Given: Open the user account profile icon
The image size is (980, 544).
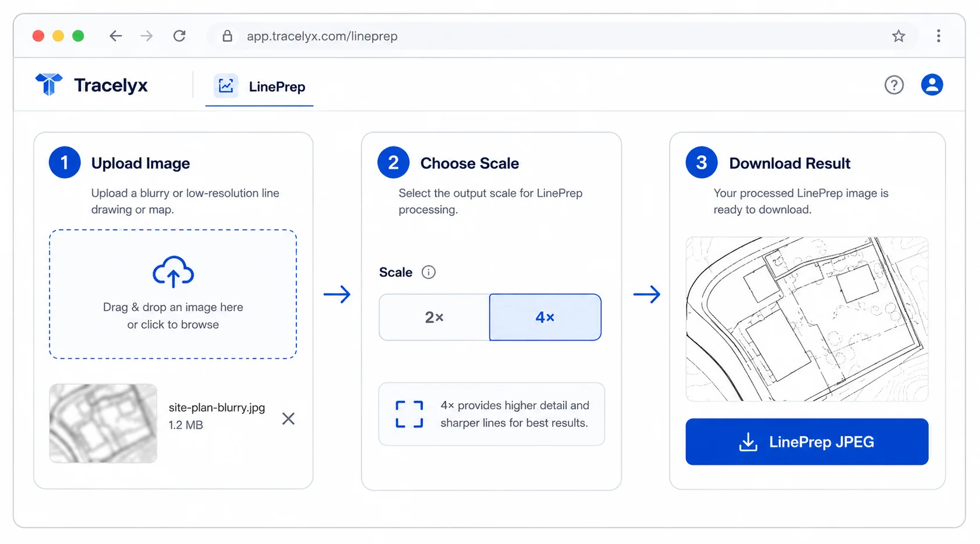Looking at the screenshot, I should pos(932,84).
